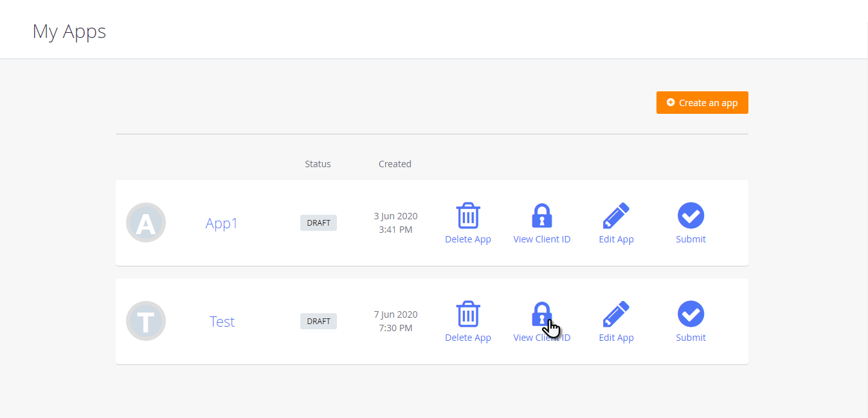Click the Created column header

click(x=395, y=164)
